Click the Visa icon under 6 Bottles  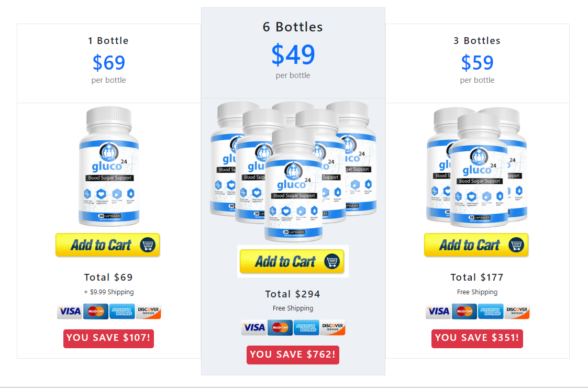254,328
